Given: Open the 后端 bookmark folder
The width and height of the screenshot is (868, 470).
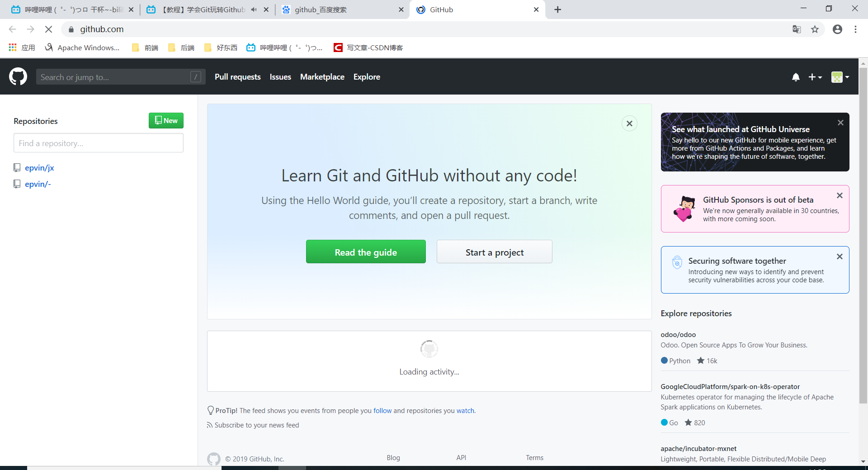Looking at the screenshot, I should [x=181, y=47].
